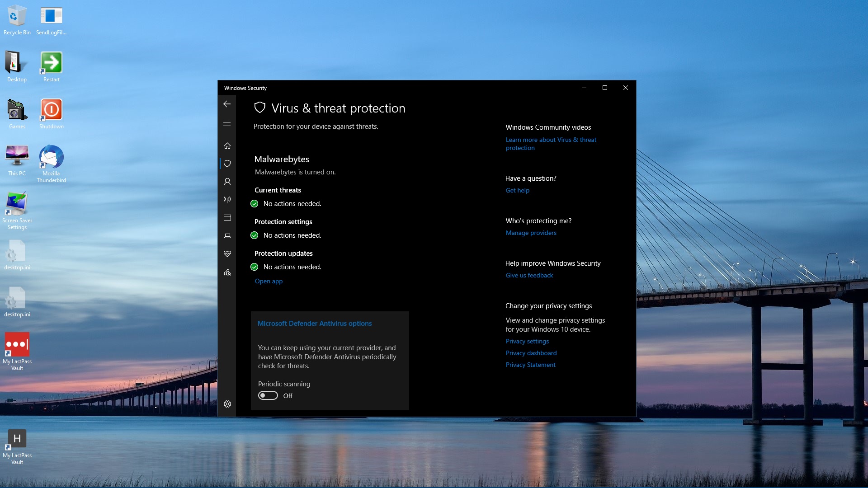Click Protection settings heading
This screenshot has width=868, height=488.
[x=283, y=222]
